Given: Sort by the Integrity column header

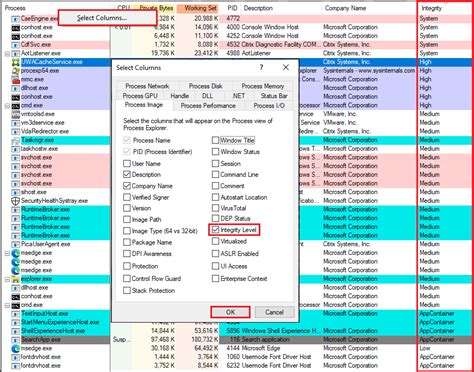Looking at the screenshot, I should pos(432,8).
